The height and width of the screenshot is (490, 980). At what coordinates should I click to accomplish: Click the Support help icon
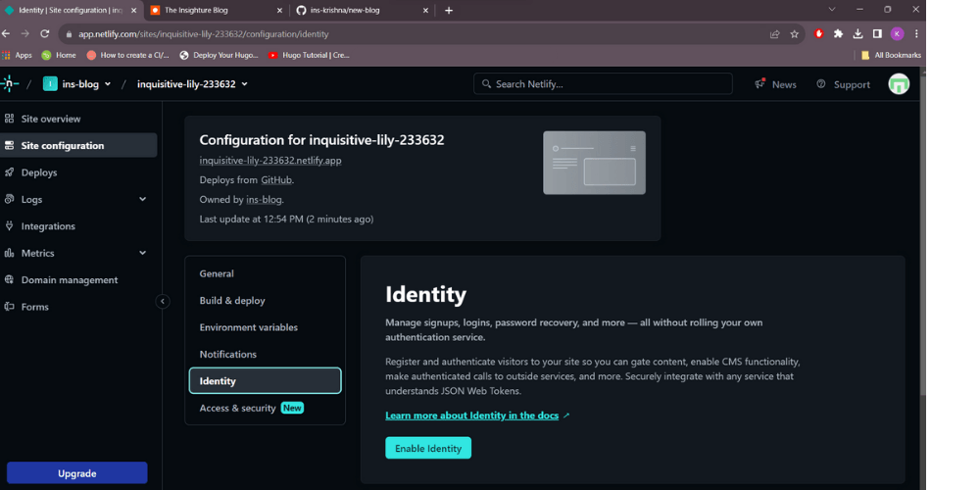point(821,83)
